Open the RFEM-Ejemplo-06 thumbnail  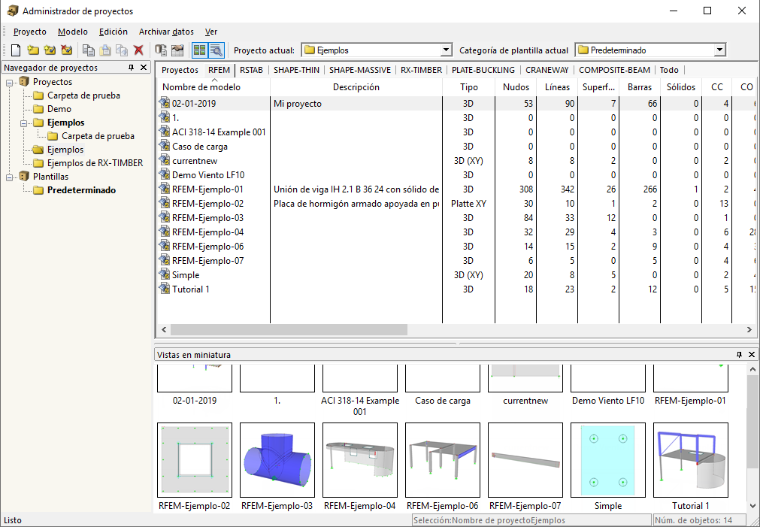point(443,460)
